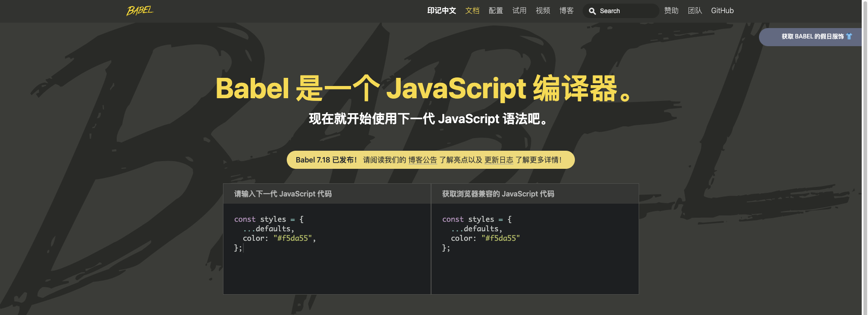Open the 赞助 page
The width and height of the screenshot is (868, 315).
(x=671, y=11)
